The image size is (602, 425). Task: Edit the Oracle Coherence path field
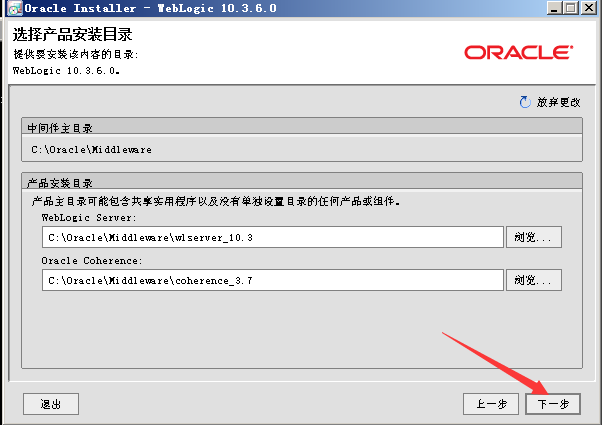(x=273, y=280)
